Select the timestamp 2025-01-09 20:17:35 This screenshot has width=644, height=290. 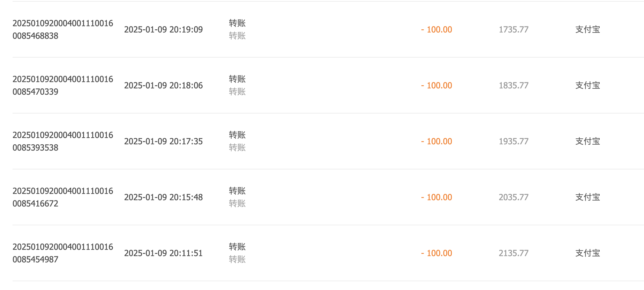coord(163,141)
